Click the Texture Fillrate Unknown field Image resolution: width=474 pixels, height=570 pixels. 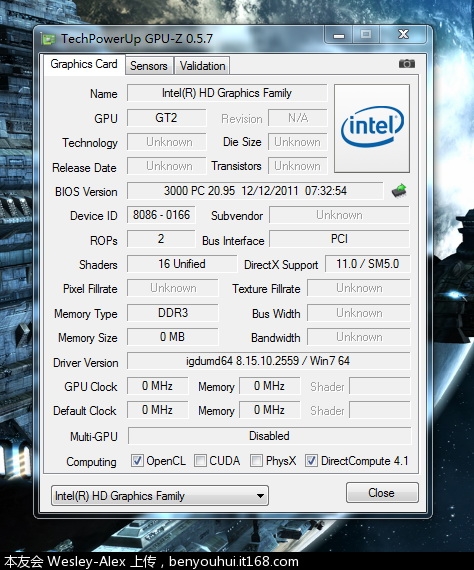[x=359, y=288]
